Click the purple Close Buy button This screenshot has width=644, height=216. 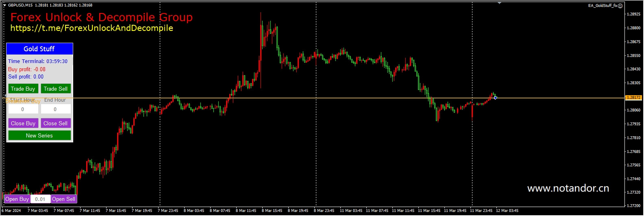click(x=23, y=123)
